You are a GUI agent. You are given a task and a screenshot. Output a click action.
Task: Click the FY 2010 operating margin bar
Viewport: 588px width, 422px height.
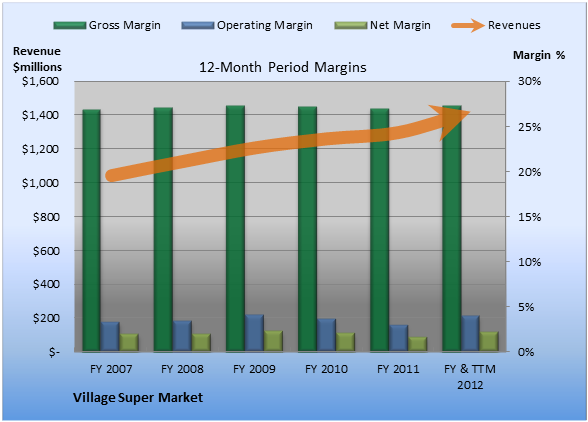tap(326, 335)
